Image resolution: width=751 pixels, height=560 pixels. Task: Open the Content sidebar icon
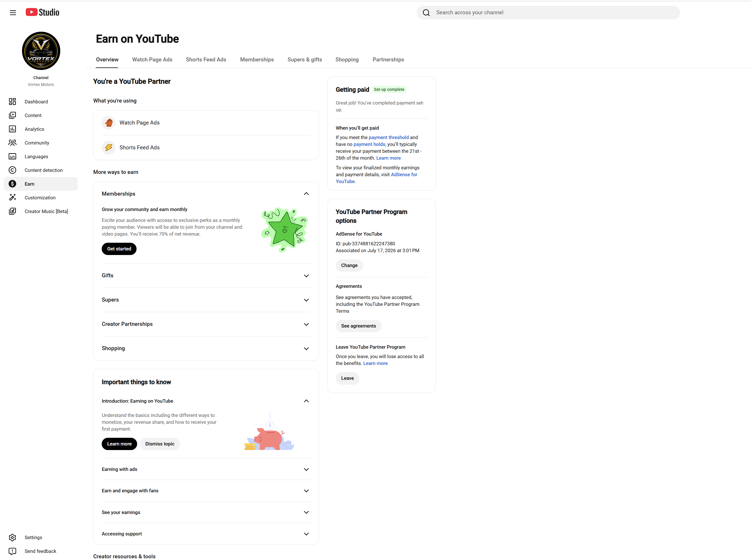12,115
